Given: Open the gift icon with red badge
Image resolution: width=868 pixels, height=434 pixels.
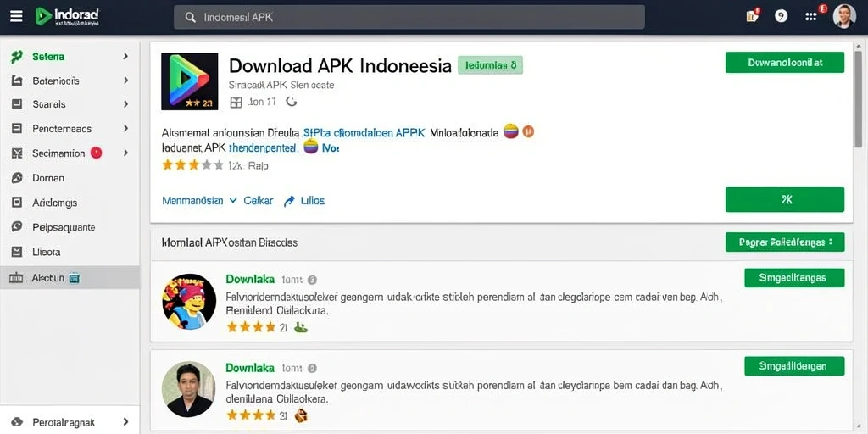Looking at the screenshot, I should coord(753,15).
